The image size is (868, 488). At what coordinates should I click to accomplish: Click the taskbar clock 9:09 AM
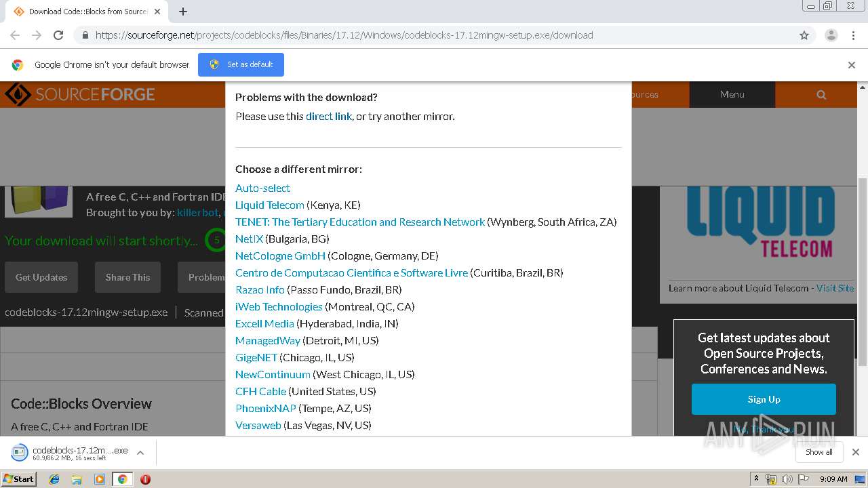[x=833, y=479]
